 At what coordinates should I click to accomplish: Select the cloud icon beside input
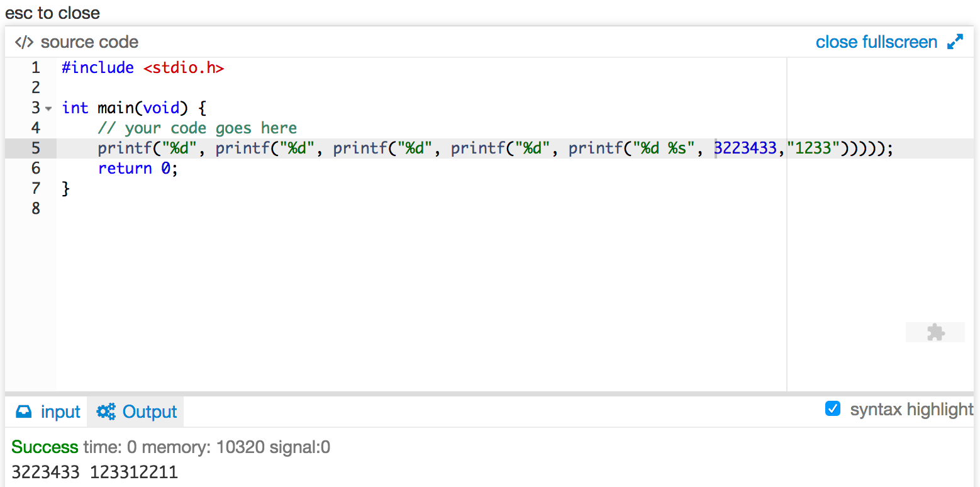23,411
